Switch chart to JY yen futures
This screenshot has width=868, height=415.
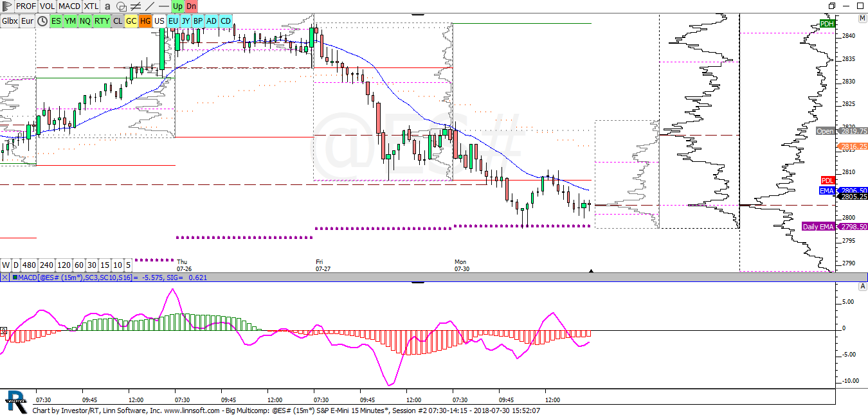pos(185,21)
